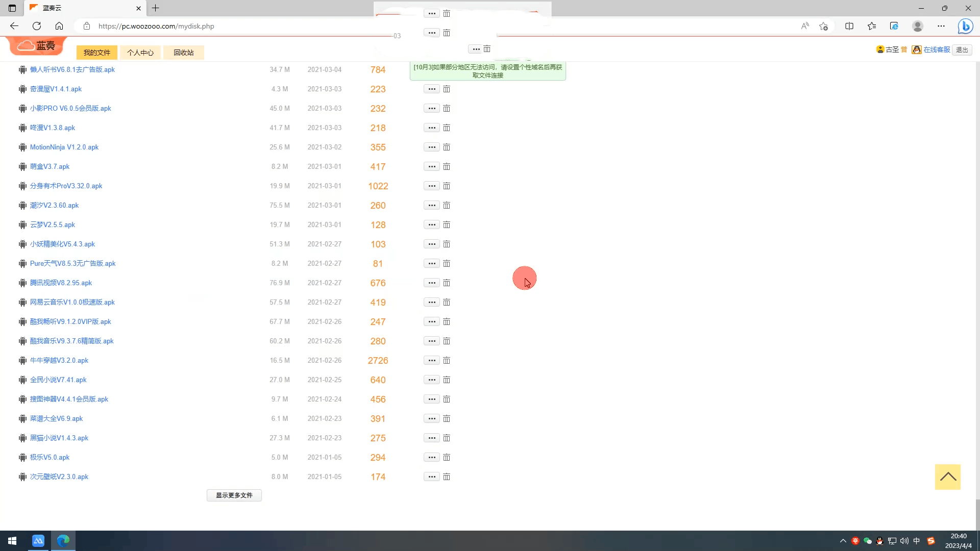Expand options for Pure天气V8.5.3无广告版.apk
The image size is (980, 551).
pos(432,263)
